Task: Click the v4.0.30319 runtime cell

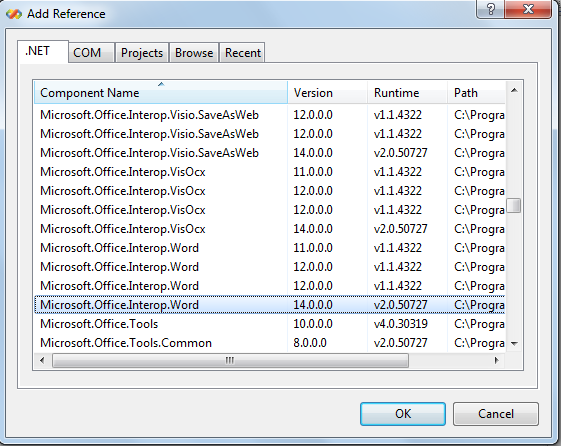Action: (401, 324)
